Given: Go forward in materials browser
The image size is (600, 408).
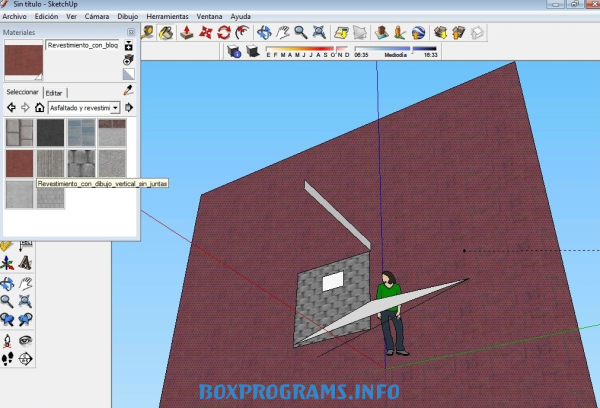Looking at the screenshot, I should pyautogui.click(x=25, y=108).
